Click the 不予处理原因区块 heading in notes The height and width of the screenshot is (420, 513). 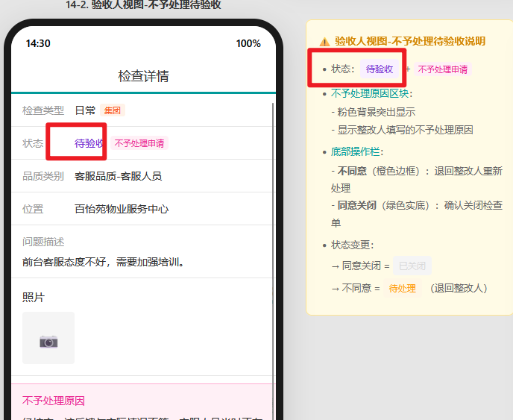[x=370, y=94]
